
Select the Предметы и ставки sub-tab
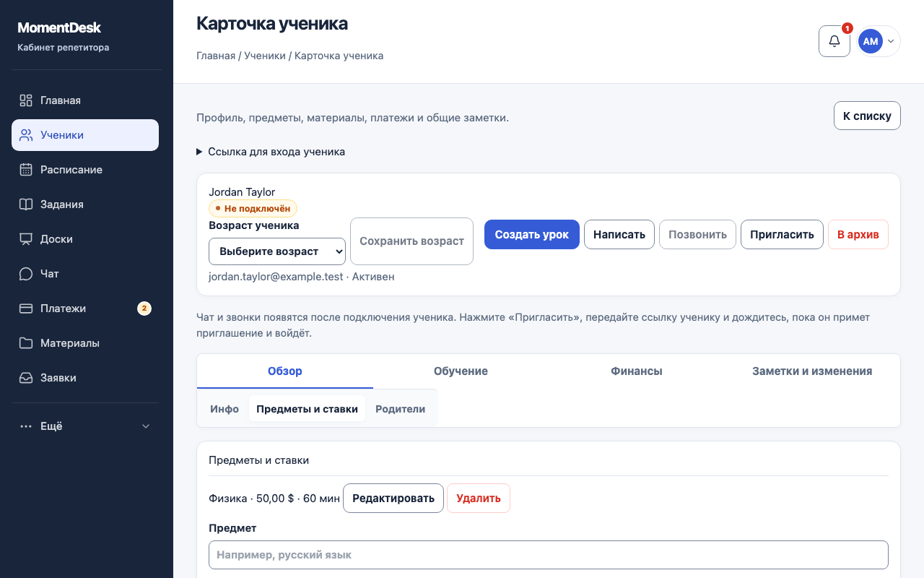click(307, 409)
